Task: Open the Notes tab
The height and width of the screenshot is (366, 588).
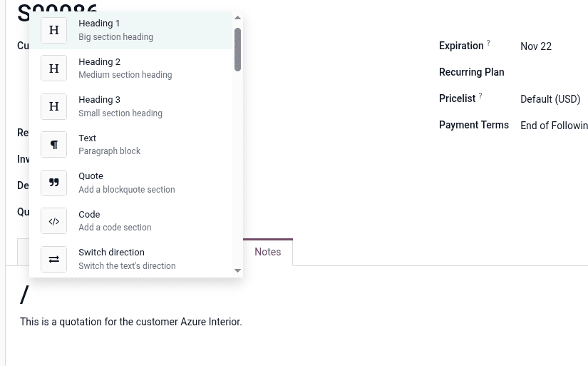Action: click(268, 252)
